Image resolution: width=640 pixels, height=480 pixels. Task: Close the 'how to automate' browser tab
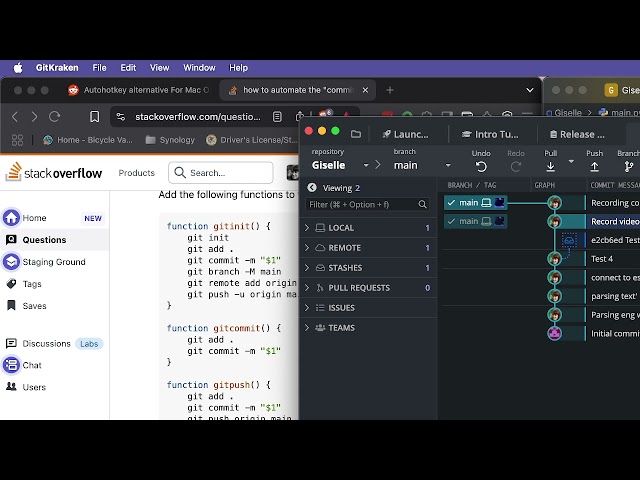pos(365,90)
